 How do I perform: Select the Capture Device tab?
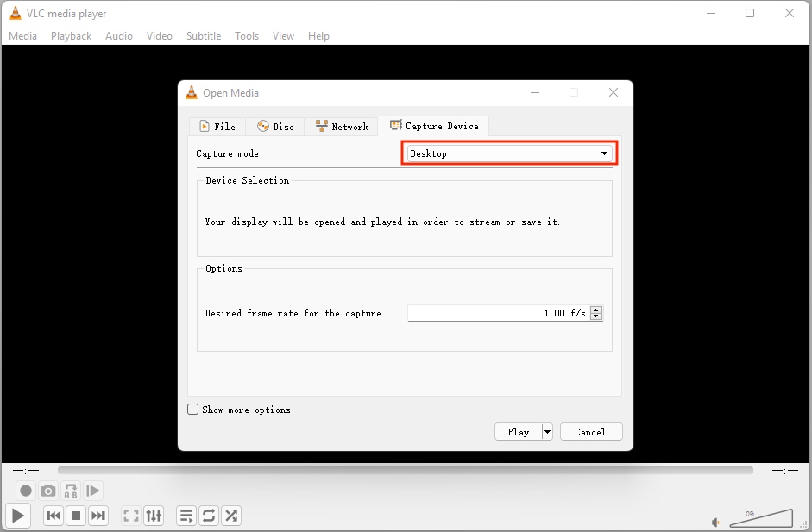[x=433, y=126]
